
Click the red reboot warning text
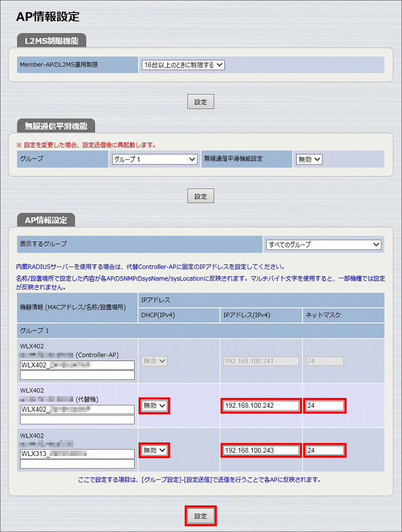tap(86, 145)
